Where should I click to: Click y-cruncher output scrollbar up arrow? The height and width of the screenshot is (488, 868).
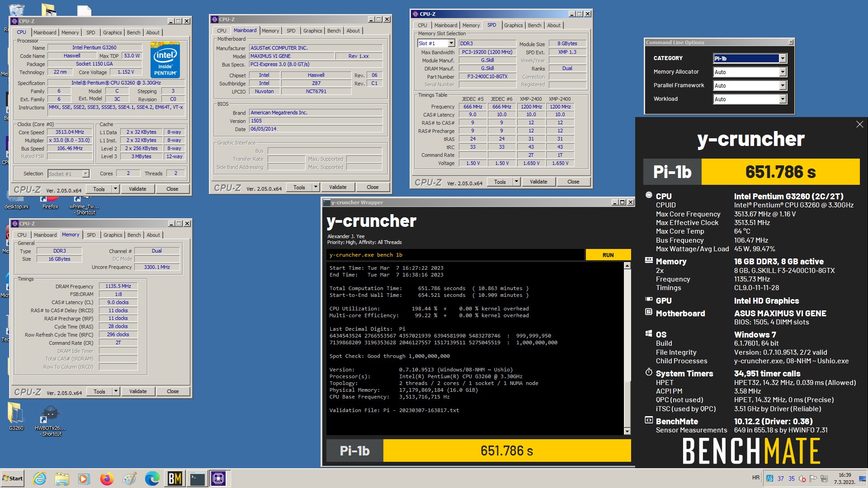[627, 266]
